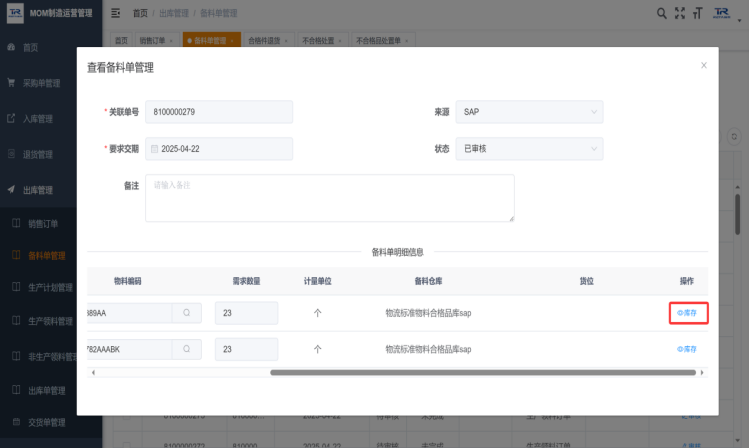This screenshot has width=749, height=448.
Task: Close the 不合格处置 tab via its x
Action: (x=340, y=41)
